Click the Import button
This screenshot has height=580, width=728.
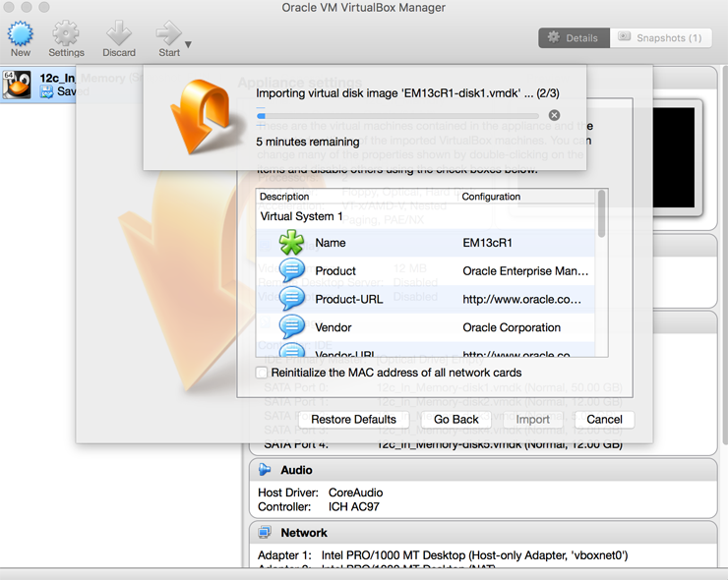coord(532,420)
